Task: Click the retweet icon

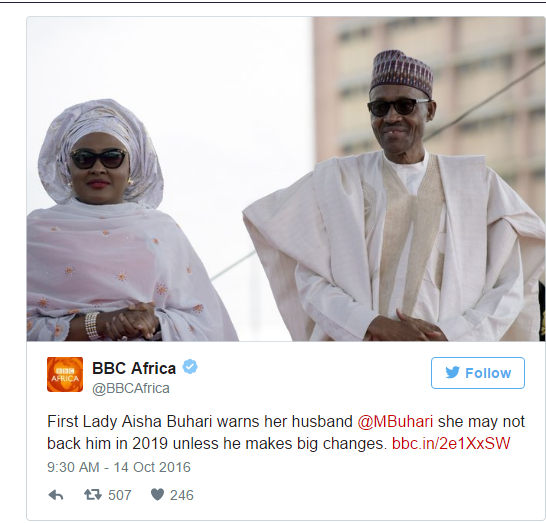Action: [x=93, y=494]
